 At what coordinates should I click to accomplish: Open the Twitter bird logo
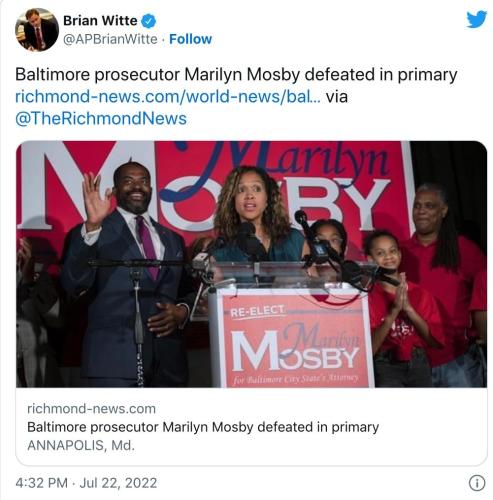point(477,20)
